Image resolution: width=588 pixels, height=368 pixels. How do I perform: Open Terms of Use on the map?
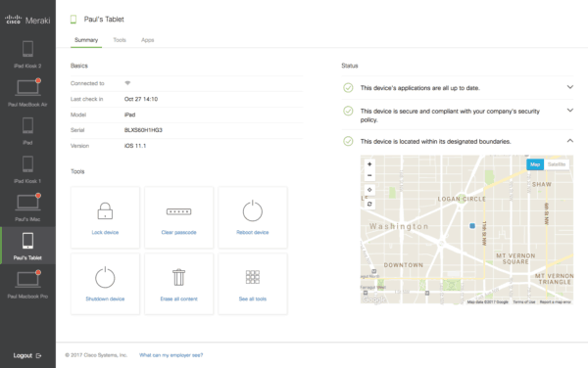click(524, 302)
